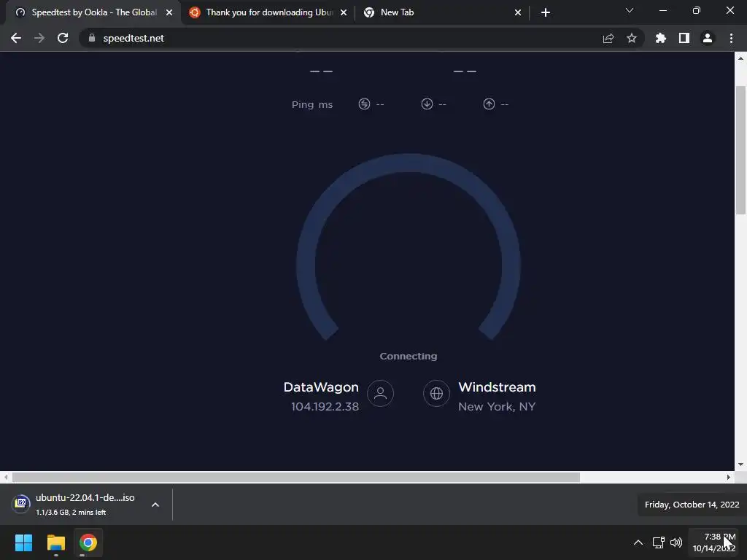Image resolution: width=747 pixels, height=560 pixels.
Task: Open the network status tray icon
Action: coord(659,542)
